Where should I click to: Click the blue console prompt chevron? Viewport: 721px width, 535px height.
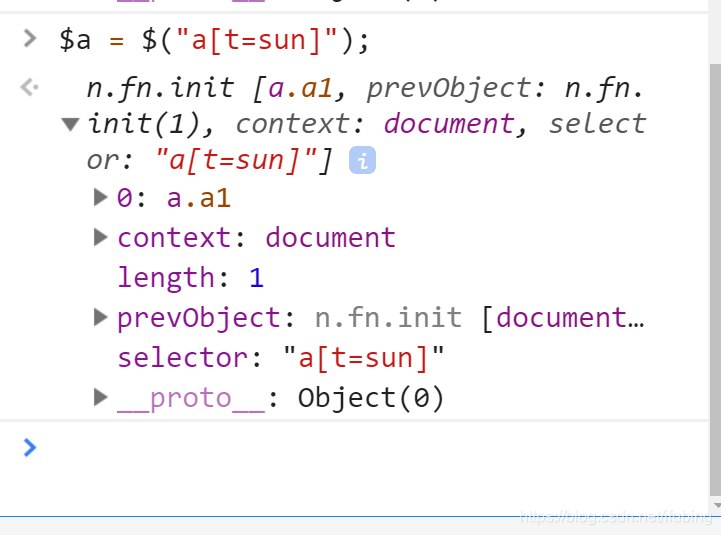(x=29, y=448)
